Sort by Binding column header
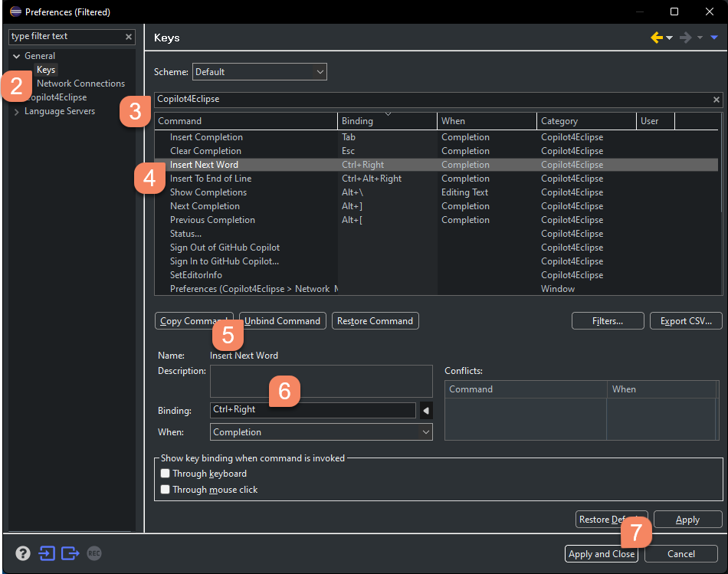 point(387,121)
